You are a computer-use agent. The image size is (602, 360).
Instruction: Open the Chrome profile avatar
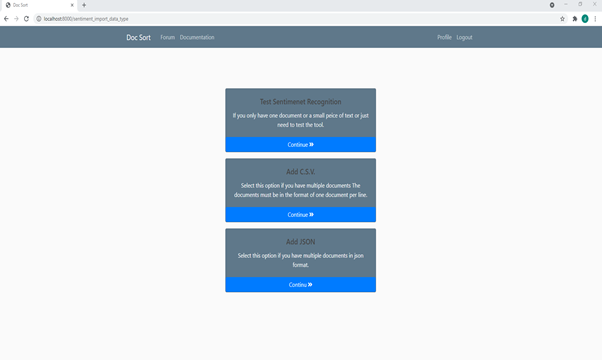pyautogui.click(x=585, y=19)
